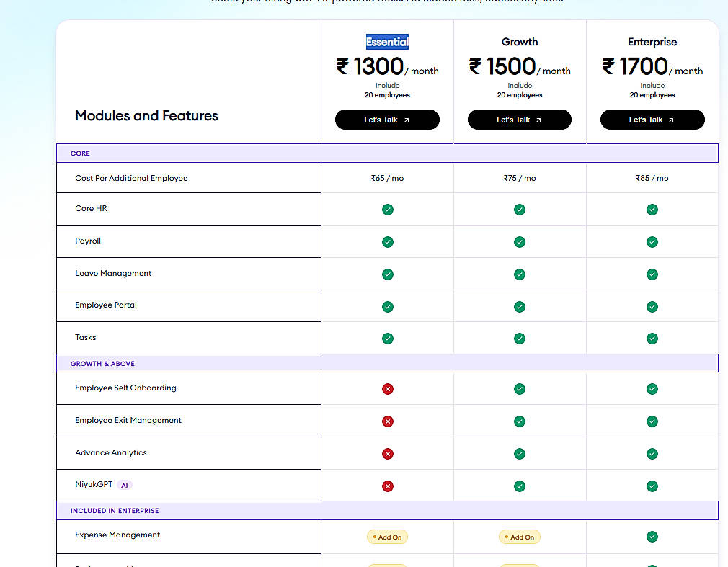728x567 pixels.
Task: Click 20 employees text under Enterprise plan
Action: (x=652, y=95)
